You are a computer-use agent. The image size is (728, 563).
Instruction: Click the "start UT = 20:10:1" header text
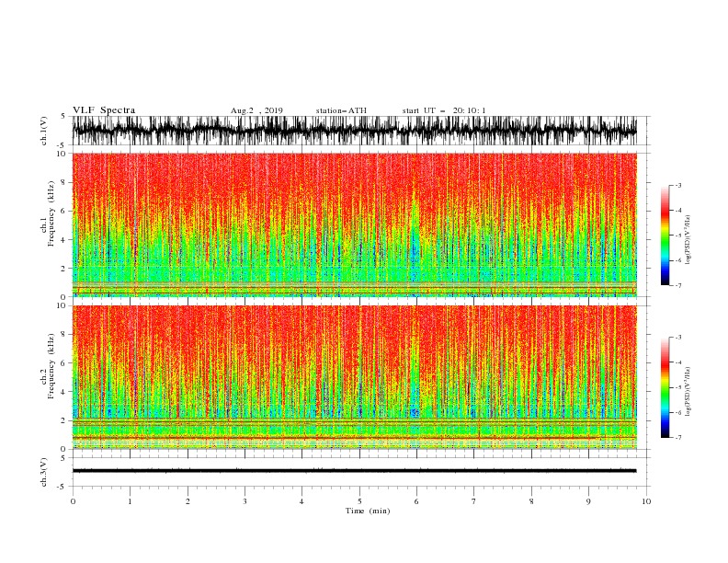444,110
